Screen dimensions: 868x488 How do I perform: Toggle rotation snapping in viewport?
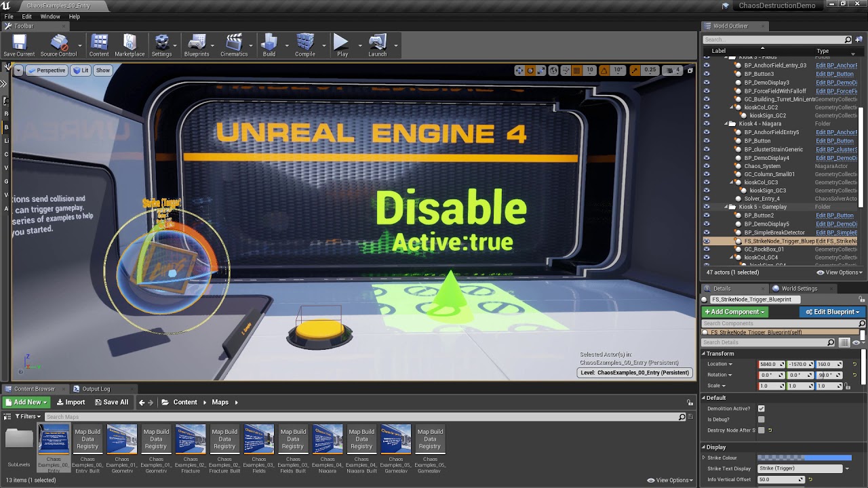point(605,70)
